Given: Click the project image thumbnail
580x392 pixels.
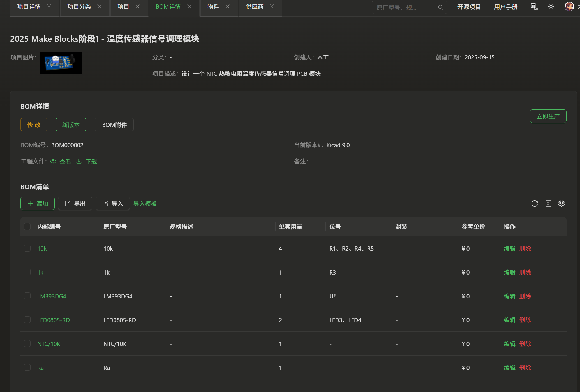Looking at the screenshot, I should 61,63.
